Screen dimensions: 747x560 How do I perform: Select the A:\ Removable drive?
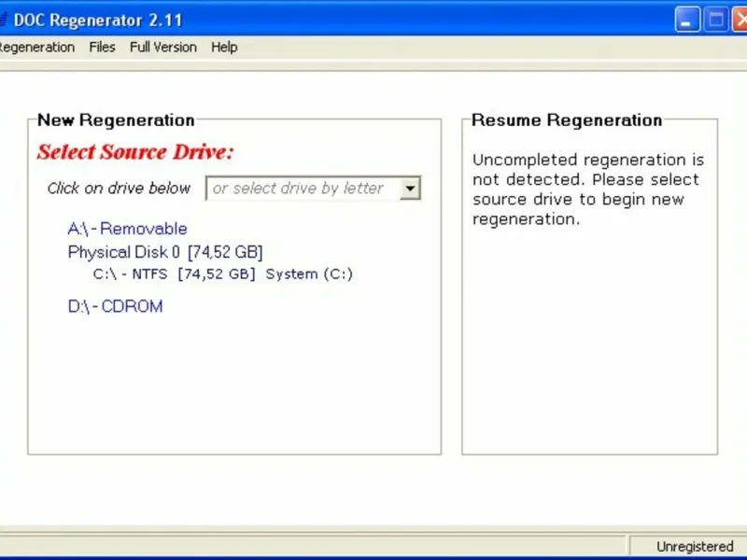[127, 229]
